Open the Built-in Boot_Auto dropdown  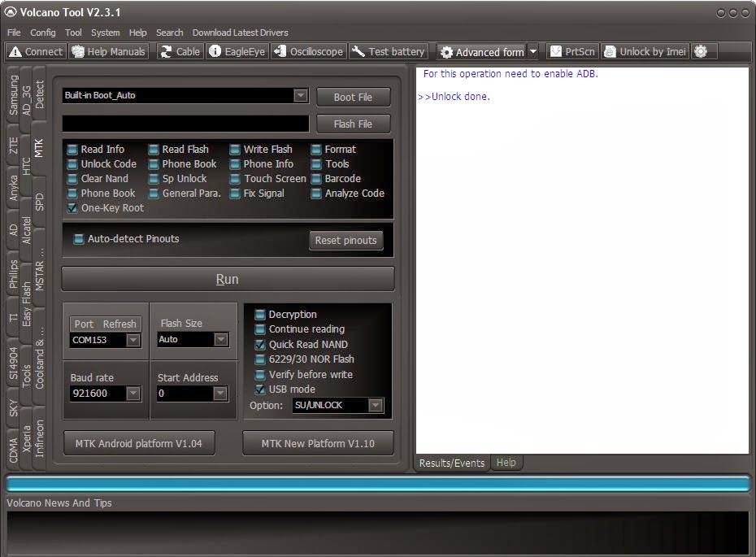(x=301, y=95)
